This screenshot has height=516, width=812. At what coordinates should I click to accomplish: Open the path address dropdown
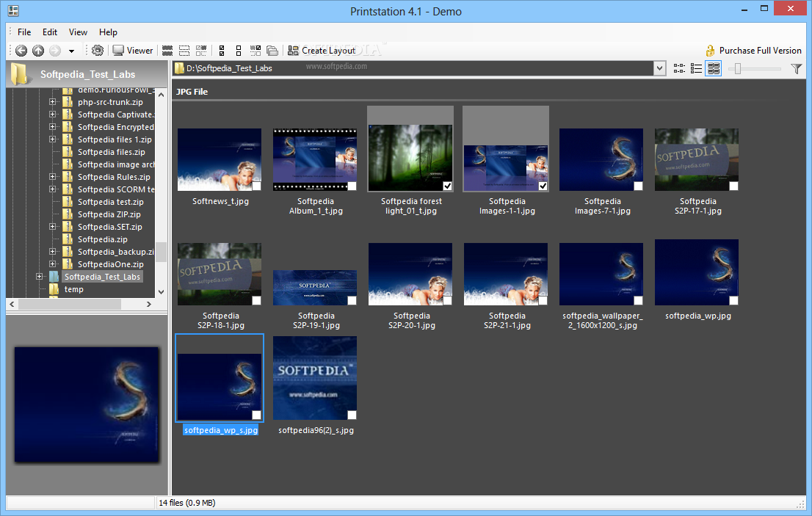[659, 68]
